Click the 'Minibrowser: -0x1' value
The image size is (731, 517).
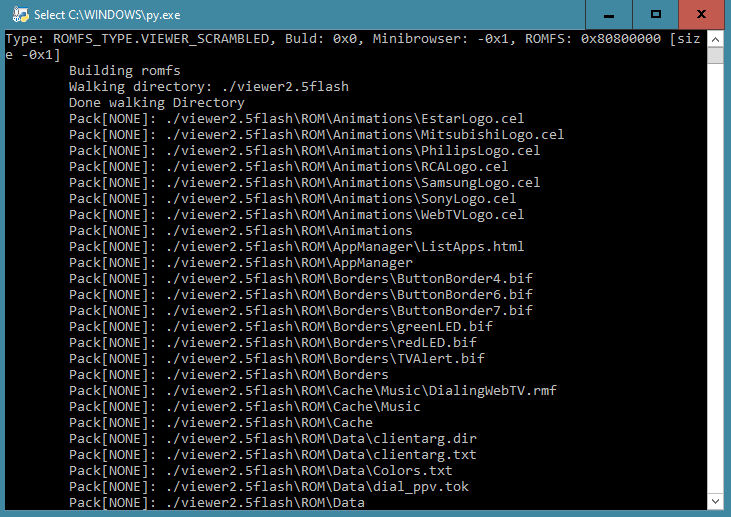pyautogui.click(x=441, y=39)
